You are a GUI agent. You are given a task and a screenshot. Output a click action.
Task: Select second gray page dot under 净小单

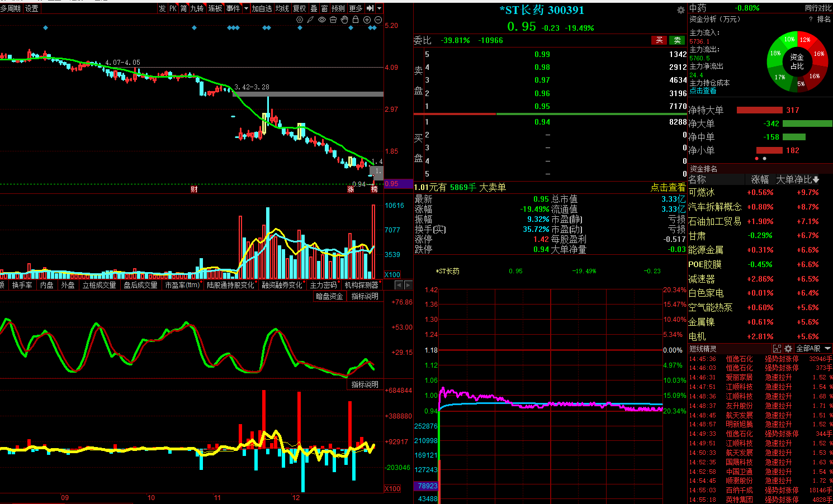pos(765,159)
